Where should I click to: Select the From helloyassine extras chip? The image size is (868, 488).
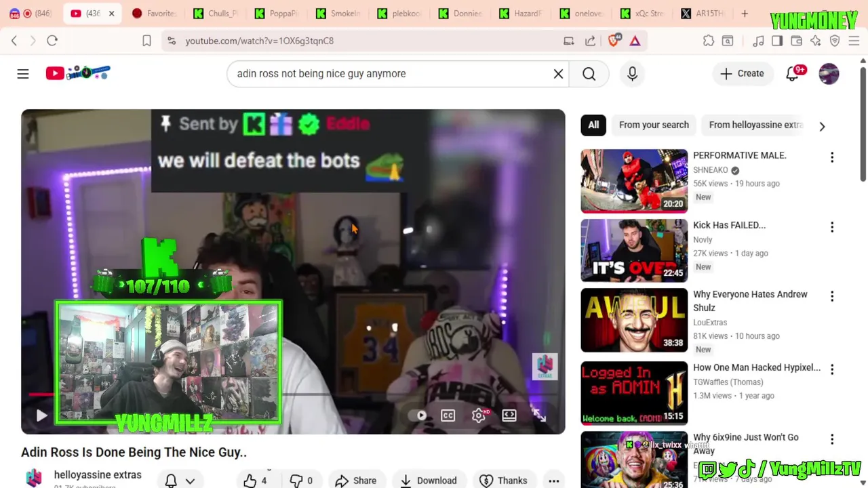755,125
